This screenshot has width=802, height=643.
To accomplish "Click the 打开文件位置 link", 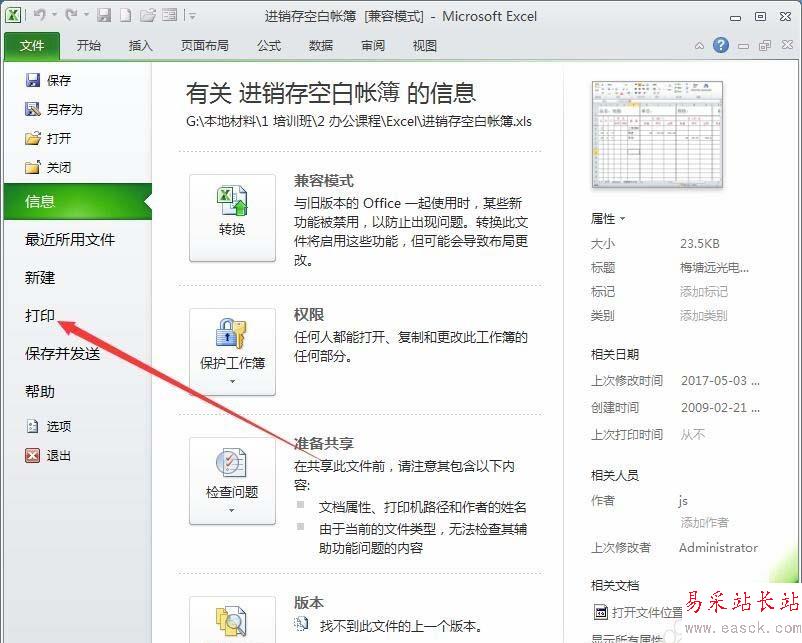I will (638, 612).
